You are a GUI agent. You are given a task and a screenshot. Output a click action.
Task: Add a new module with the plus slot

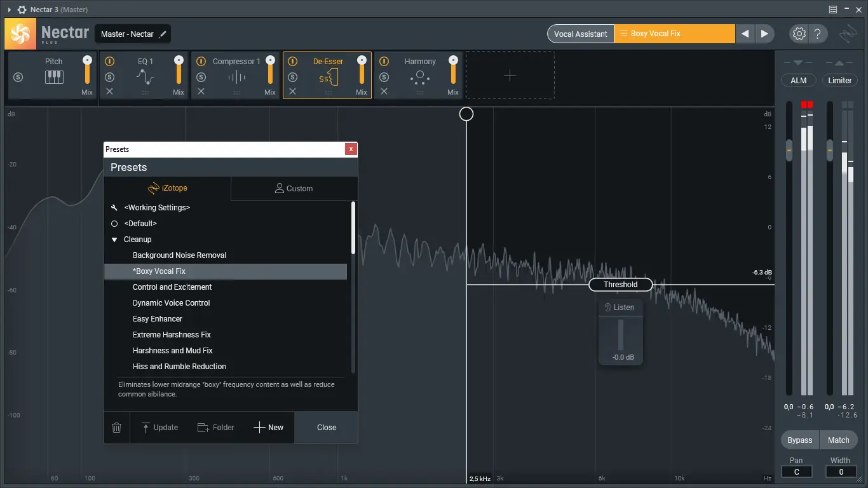(x=510, y=76)
